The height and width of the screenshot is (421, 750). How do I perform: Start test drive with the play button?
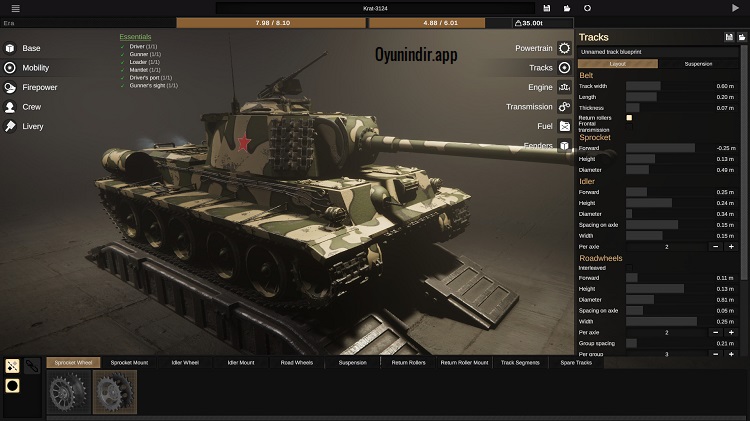pyautogui.click(x=735, y=8)
